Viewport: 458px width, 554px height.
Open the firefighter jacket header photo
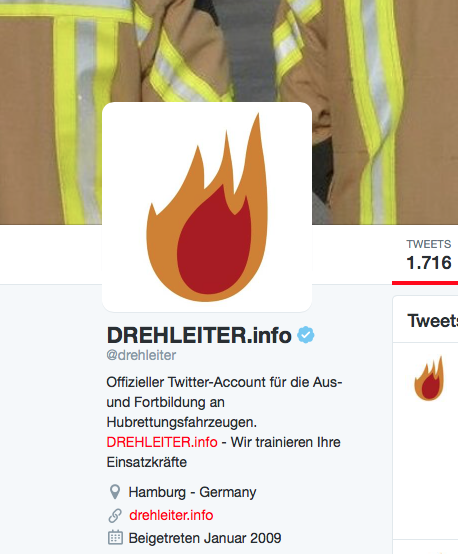(229, 53)
